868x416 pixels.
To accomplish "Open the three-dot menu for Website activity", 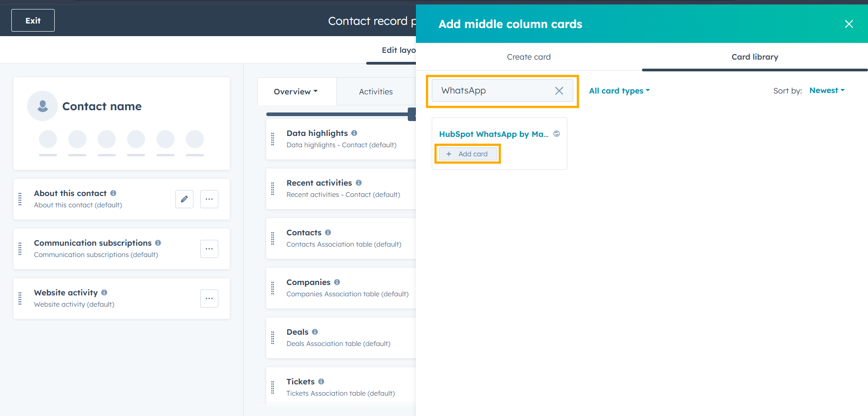I will coord(209,299).
